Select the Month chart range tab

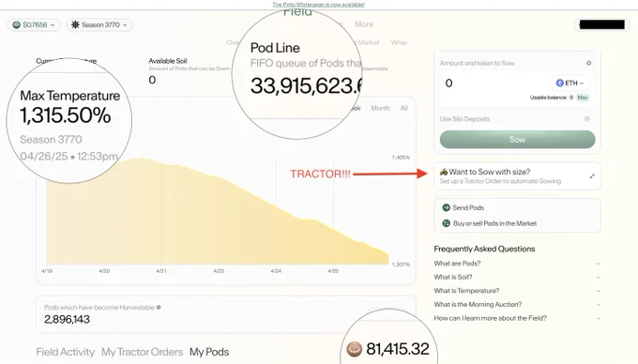point(380,108)
